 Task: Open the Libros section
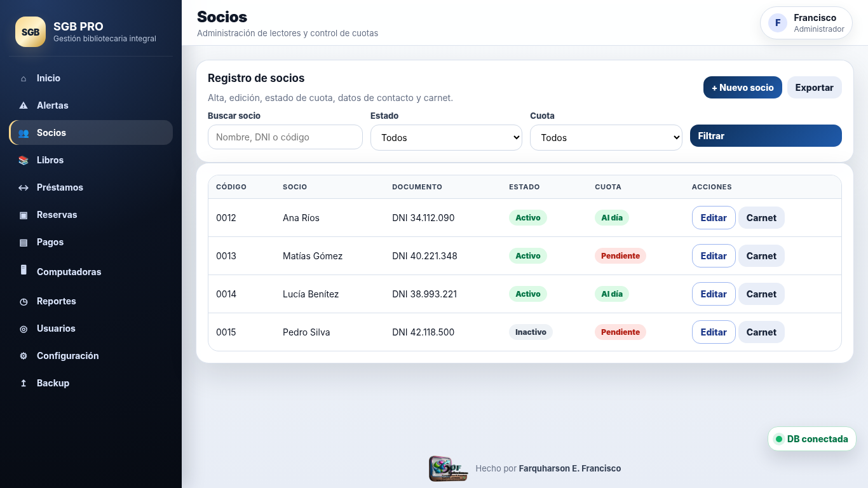[x=91, y=160]
